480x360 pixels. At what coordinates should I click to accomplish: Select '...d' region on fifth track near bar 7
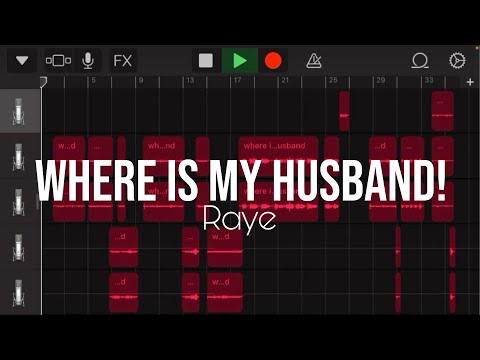coord(123,293)
